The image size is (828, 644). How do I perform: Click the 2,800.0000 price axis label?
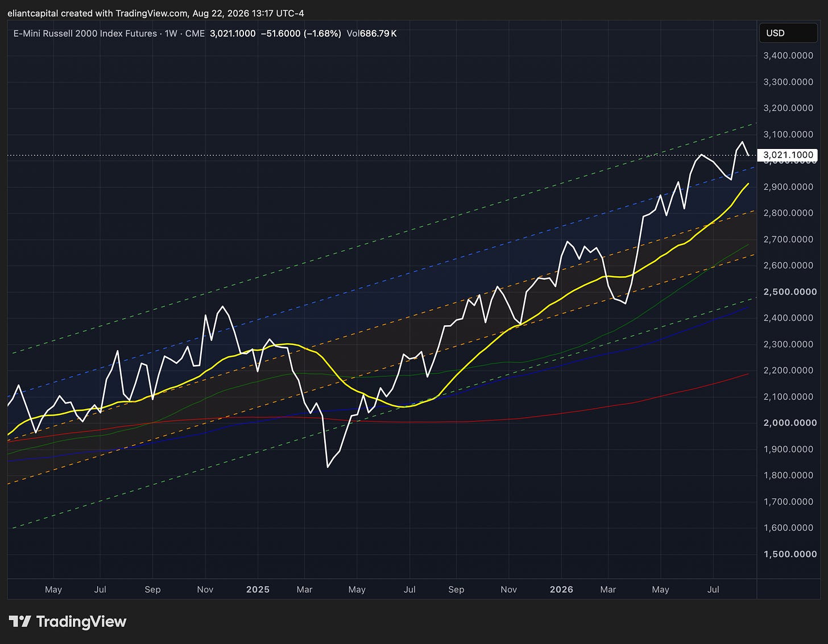(x=788, y=213)
